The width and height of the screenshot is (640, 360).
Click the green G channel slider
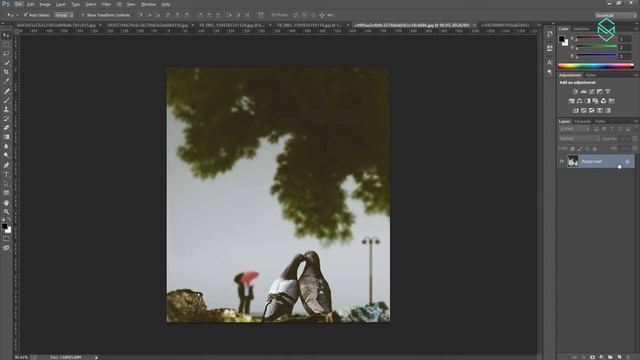(x=596, y=47)
